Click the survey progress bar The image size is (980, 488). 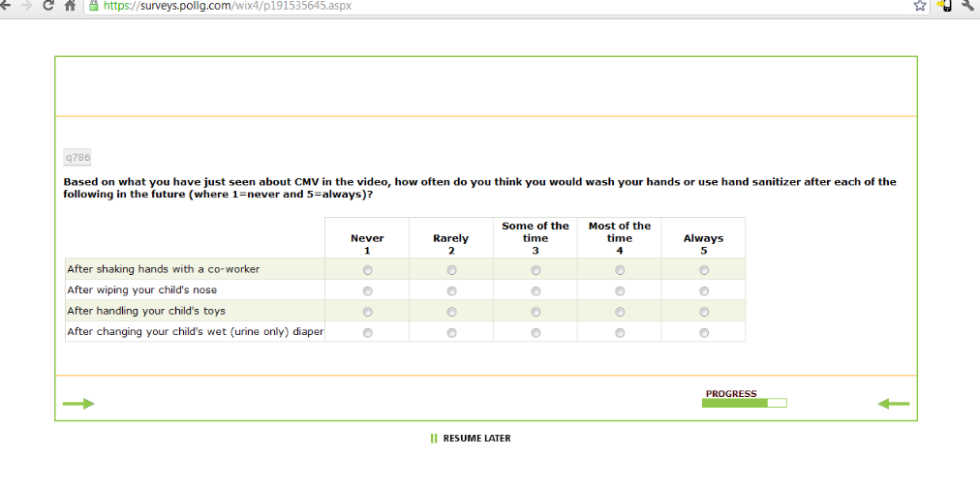tap(745, 403)
